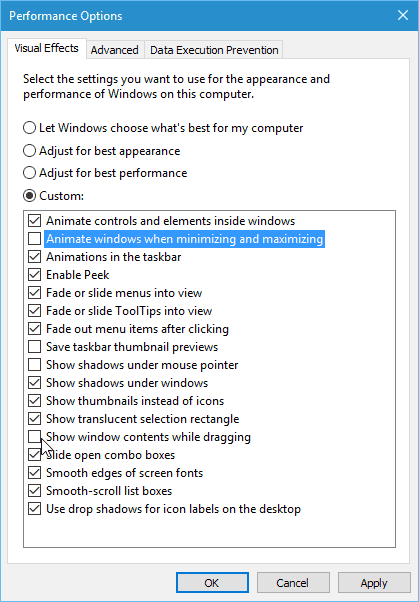
Task: Dismiss the dialog with Cancel
Action: point(293,583)
